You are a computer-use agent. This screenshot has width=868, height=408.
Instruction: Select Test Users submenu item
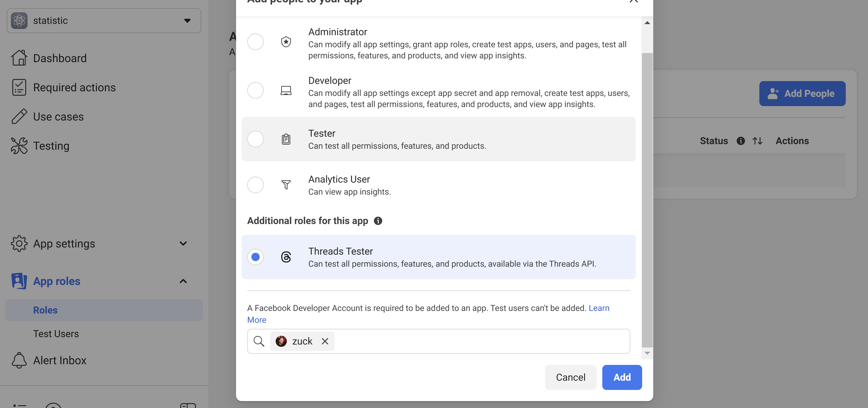pyautogui.click(x=56, y=334)
